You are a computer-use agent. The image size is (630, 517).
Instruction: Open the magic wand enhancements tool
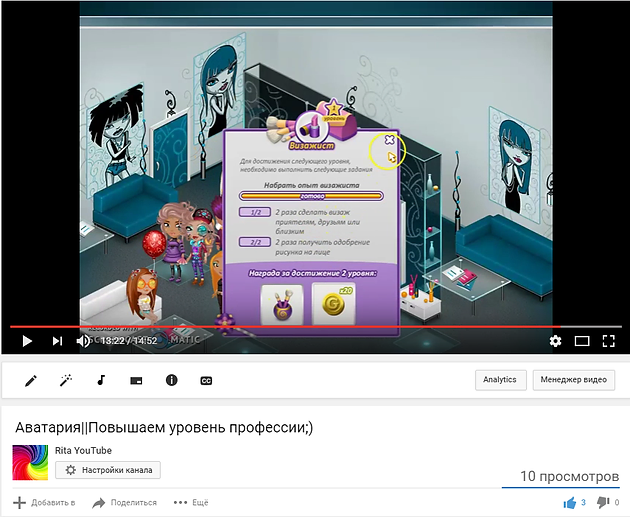65,380
